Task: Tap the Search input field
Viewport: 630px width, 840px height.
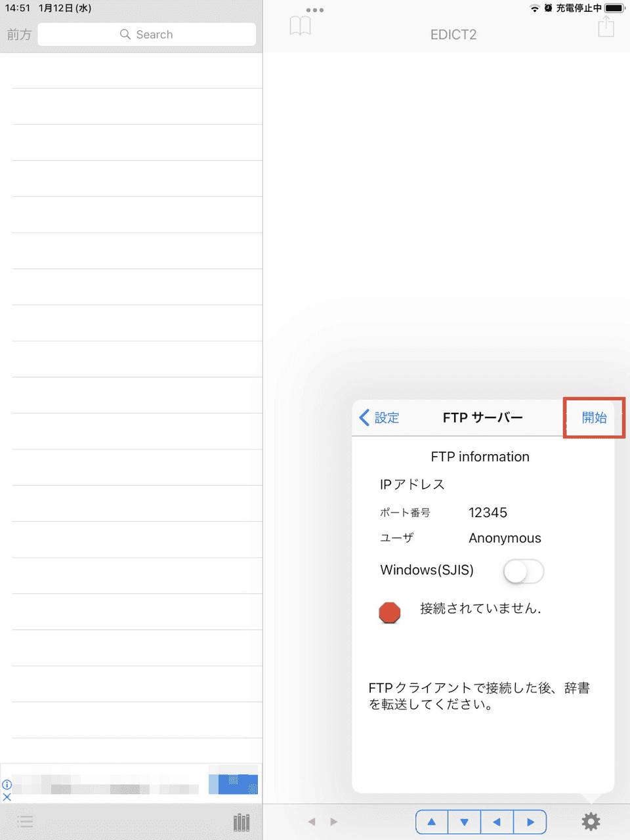Action: 146,34
